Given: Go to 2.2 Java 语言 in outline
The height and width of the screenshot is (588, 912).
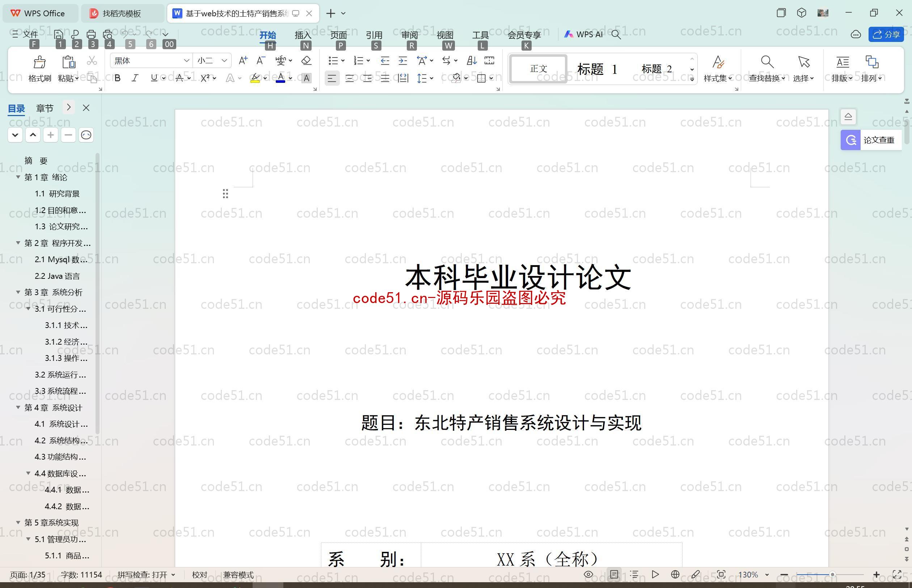Looking at the screenshot, I should [57, 276].
